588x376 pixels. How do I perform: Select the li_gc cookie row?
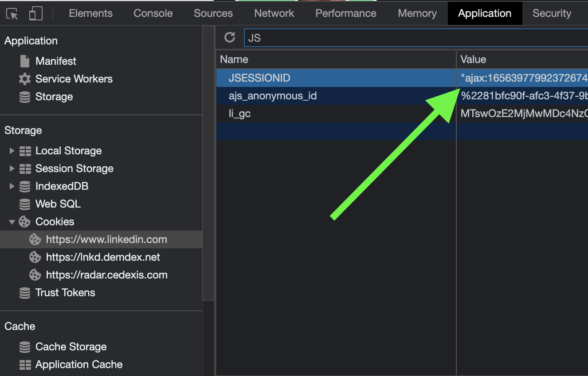[x=402, y=114]
